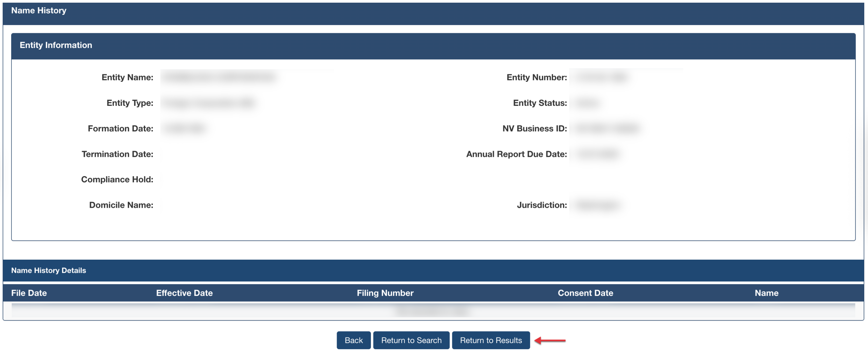Click the Jurisdiction field value
The image size is (868, 354).
point(597,205)
